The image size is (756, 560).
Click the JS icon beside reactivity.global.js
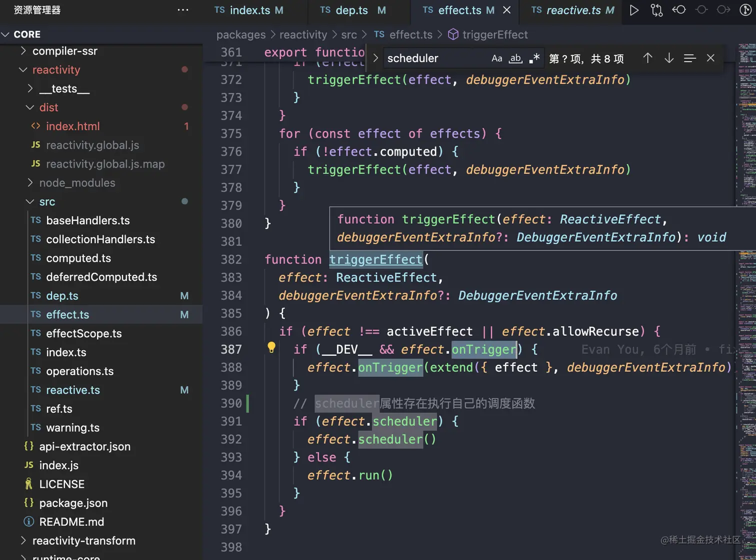click(x=35, y=145)
